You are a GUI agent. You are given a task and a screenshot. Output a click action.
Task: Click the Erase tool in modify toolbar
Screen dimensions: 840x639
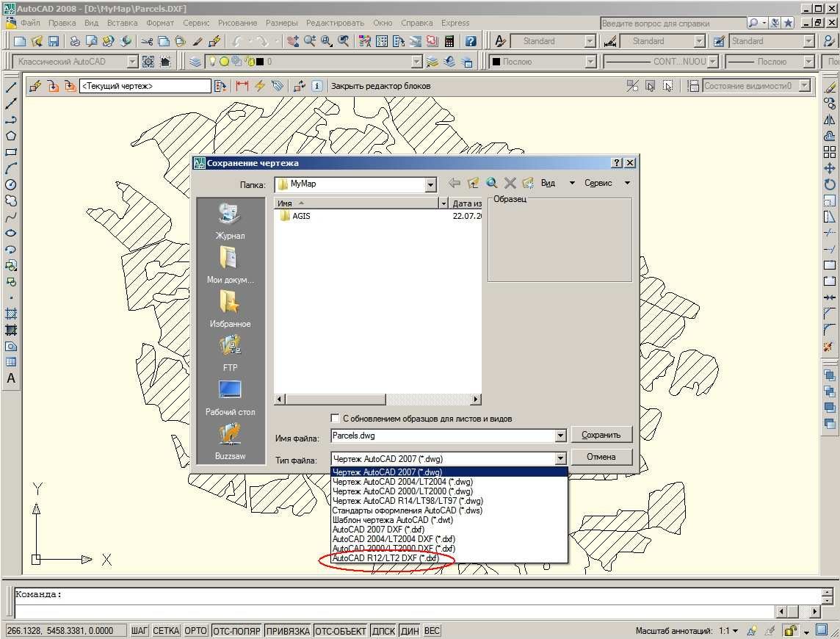click(x=829, y=87)
